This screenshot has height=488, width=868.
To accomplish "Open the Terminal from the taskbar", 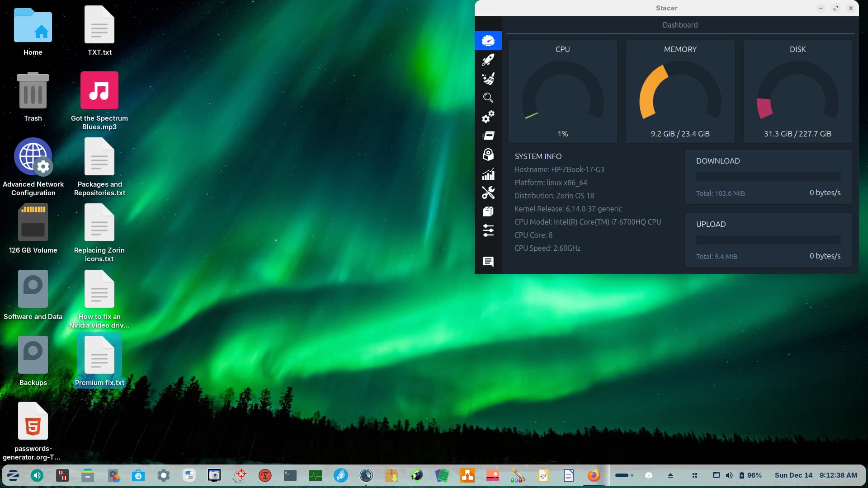I will point(290,475).
